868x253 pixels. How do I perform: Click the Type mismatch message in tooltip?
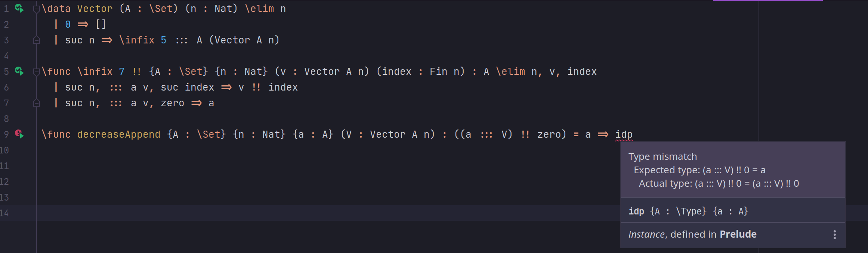(662, 156)
